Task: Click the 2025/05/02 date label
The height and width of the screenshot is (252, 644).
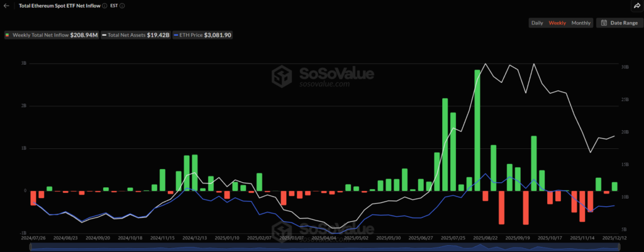Action: coord(356,238)
